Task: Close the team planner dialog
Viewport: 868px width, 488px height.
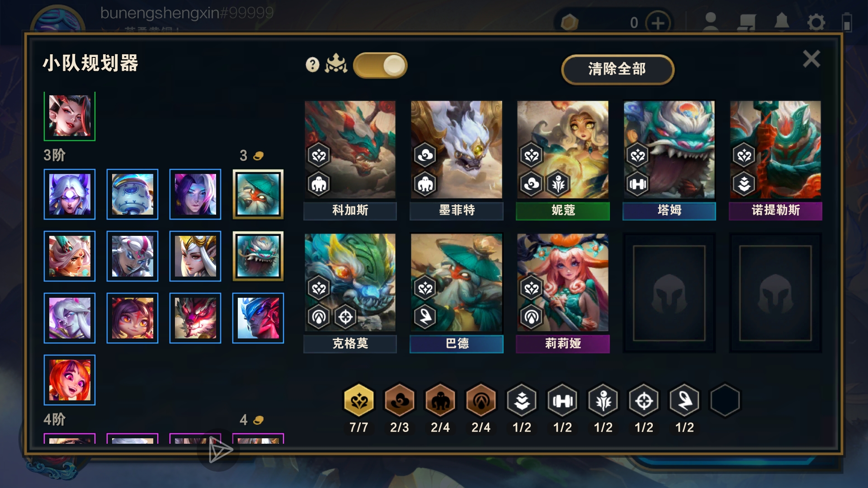Action: click(x=811, y=59)
